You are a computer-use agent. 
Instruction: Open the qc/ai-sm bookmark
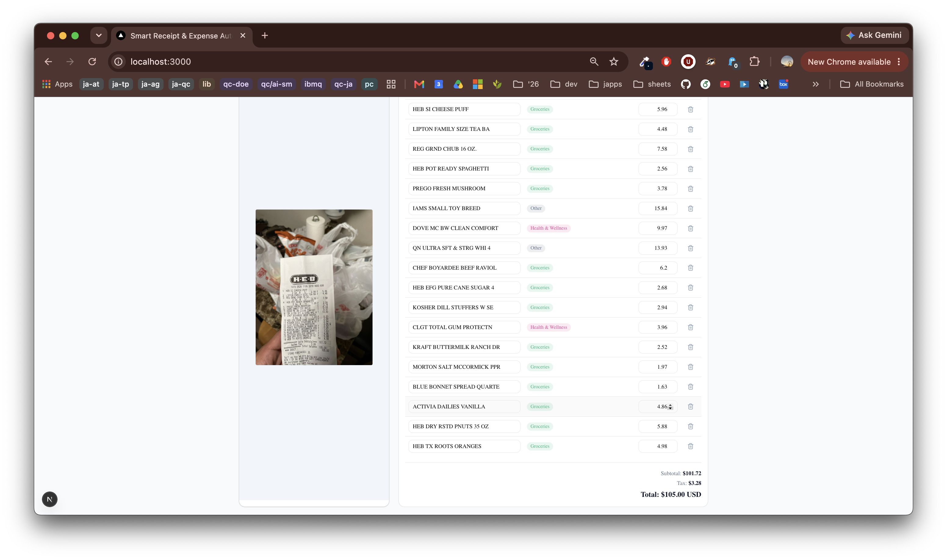coord(277,84)
